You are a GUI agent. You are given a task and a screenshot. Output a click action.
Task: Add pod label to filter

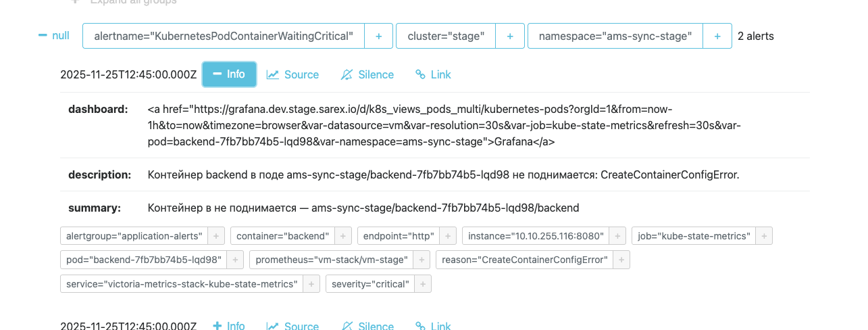(235, 260)
